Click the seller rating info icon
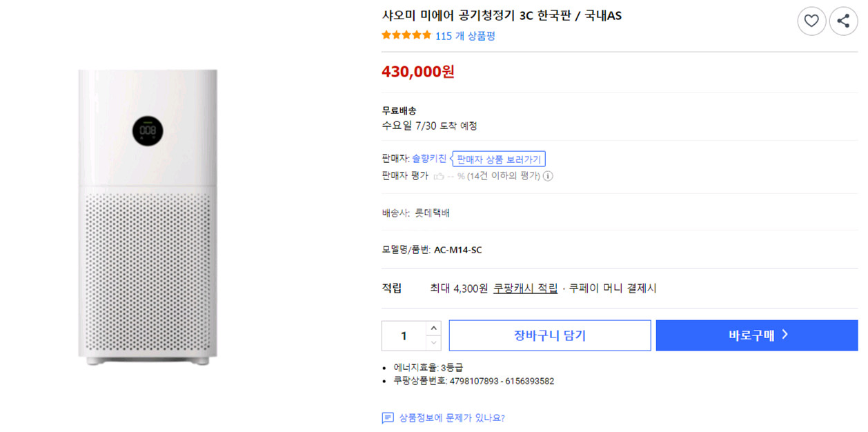Viewport: 868px width, 432px height. pos(548,176)
